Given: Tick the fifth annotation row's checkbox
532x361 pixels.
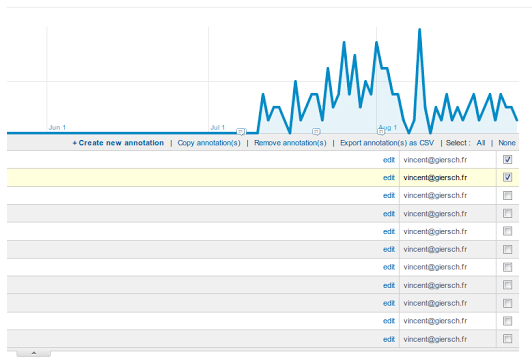Looking at the screenshot, I should 507,231.
